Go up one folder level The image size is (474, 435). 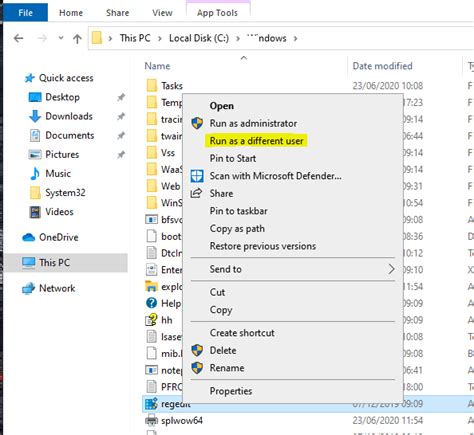pyautogui.click(x=77, y=39)
